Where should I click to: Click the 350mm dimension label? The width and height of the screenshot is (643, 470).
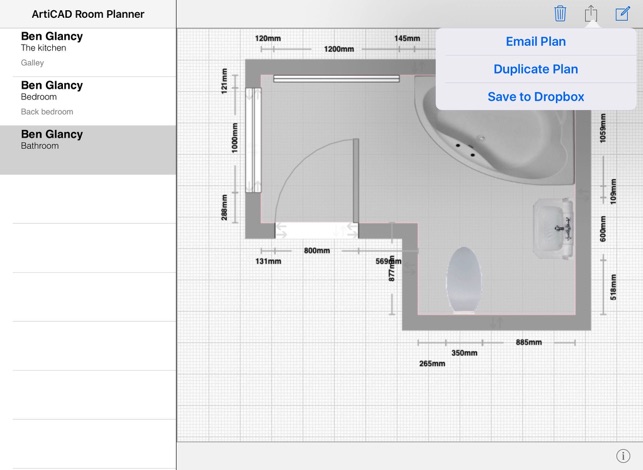(464, 353)
